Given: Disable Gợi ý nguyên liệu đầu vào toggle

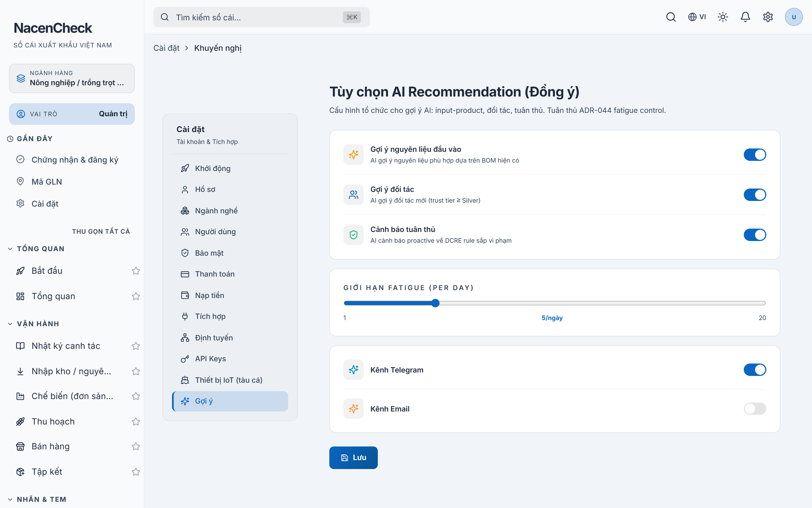Looking at the screenshot, I should pos(754,155).
